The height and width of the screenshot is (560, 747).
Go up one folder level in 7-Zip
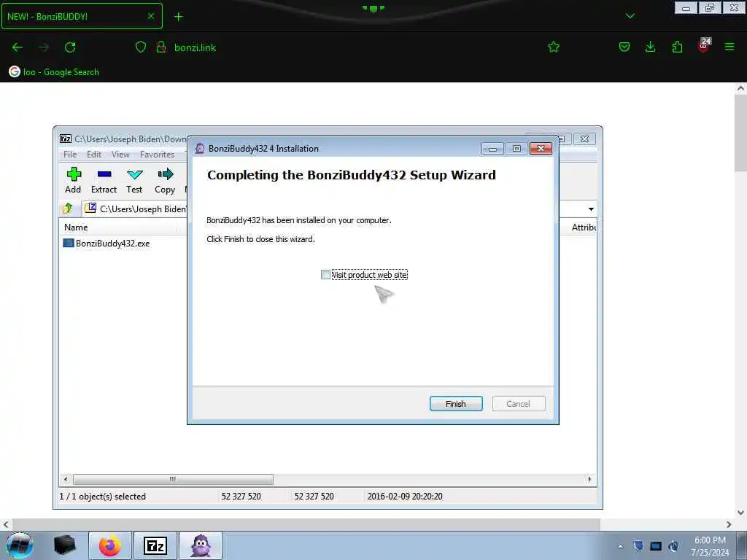pyautogui.click(x=68, y=209)
